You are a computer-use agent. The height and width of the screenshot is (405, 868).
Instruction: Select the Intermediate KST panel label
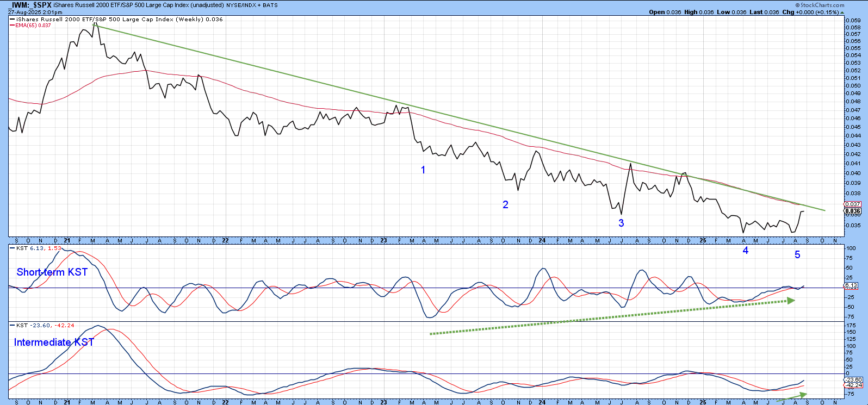[x=53, y=342]
